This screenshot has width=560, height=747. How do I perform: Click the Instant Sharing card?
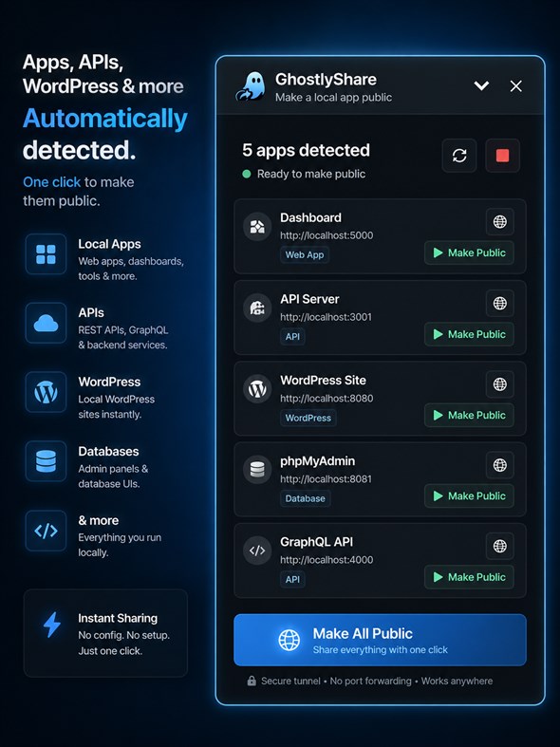105,633
